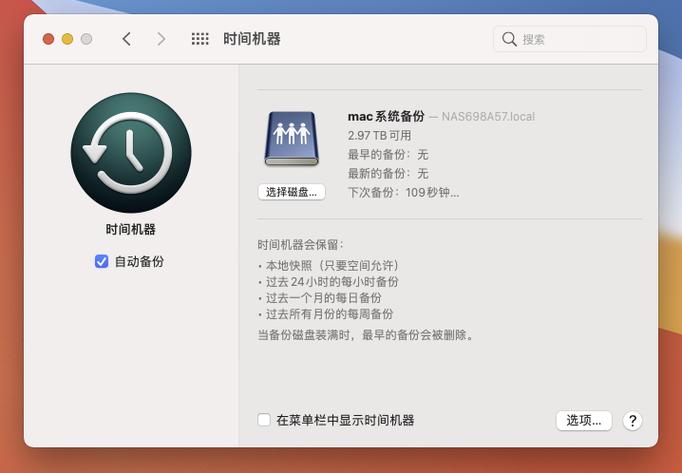
Task: Click 时间机器 label under the clock icon
Action: [x=130, y=229]
